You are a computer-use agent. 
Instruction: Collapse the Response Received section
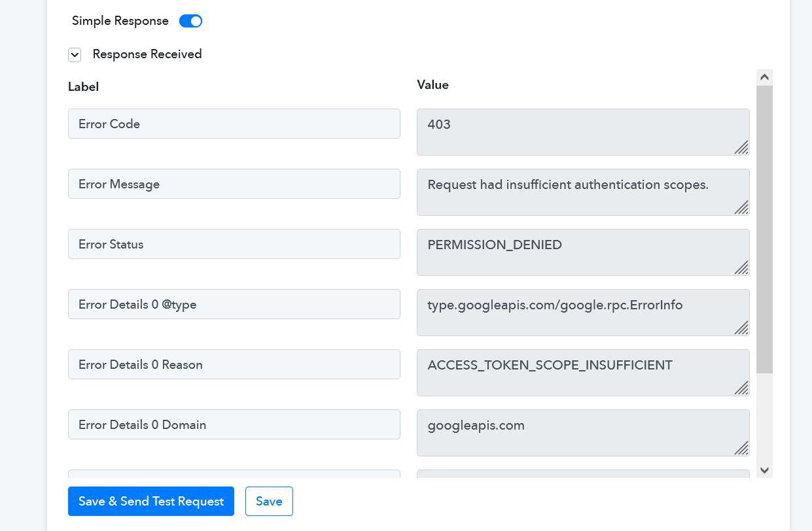[x=75, y=55]
